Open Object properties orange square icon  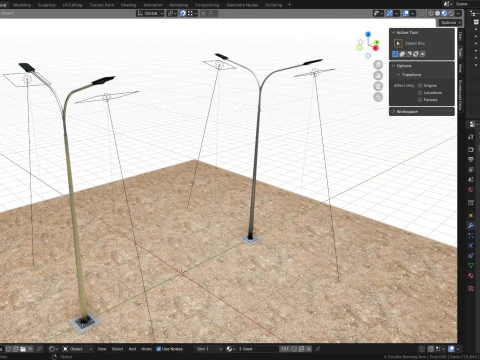(x=471, y=215)
